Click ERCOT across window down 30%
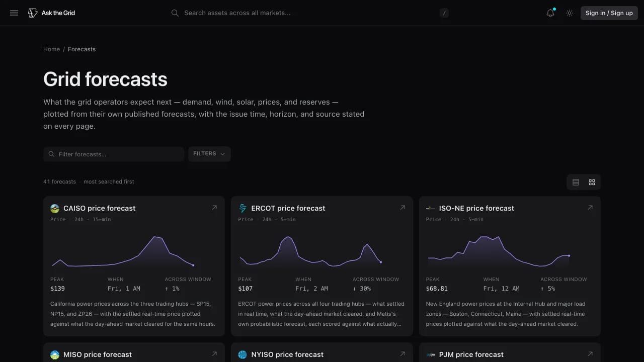The height and width of the screenshot is (362, 644). coord(362,289)
